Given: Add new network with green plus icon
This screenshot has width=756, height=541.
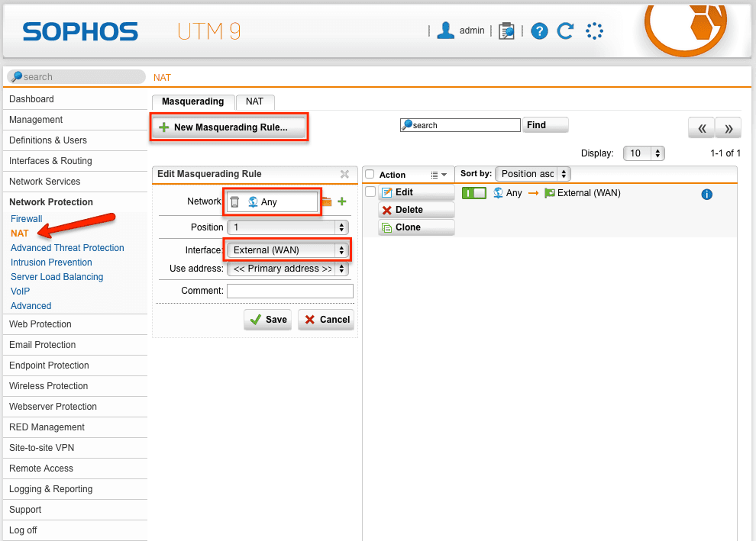Looking at the screenshot, I should tap(342, 201).
